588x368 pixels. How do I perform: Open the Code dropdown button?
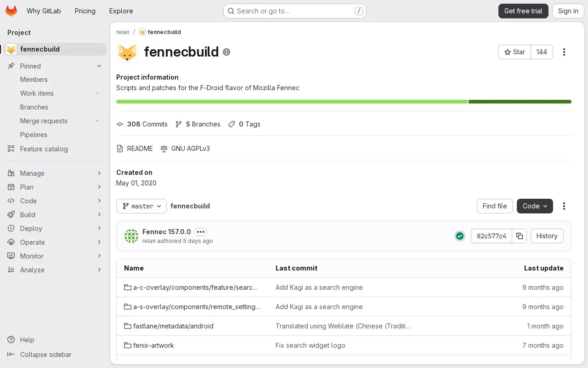(535, 206)
